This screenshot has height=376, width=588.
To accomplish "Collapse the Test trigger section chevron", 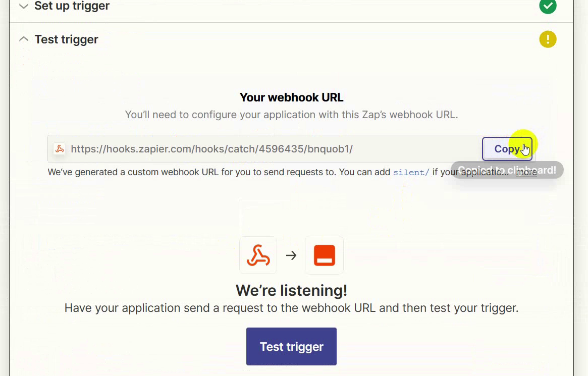I will click(23, 39).
